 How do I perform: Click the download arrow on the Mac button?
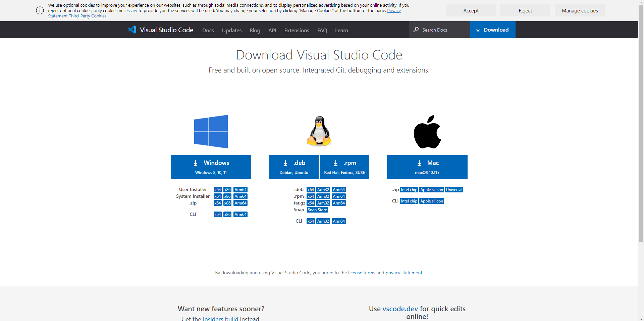point(419,163)
